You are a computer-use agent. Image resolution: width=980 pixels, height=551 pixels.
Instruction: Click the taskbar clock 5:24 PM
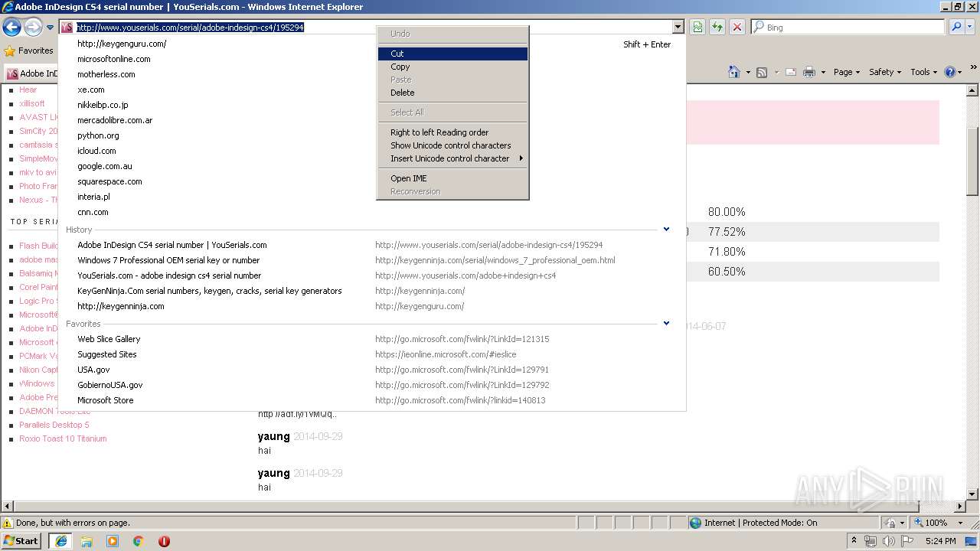coord(940,541)
